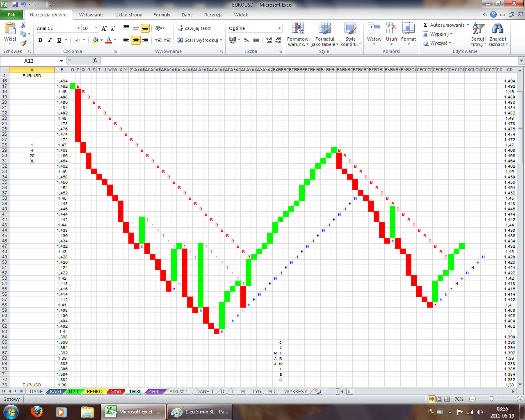Apply the red Font Color button

109,40
